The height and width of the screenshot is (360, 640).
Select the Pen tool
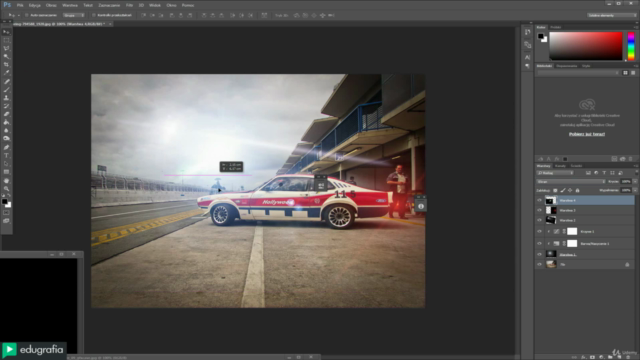(6, 147)
